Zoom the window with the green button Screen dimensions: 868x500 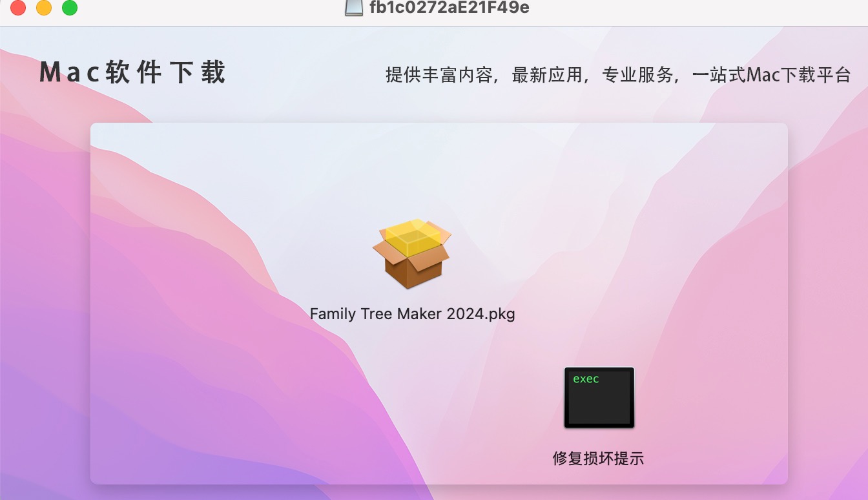tap(70, 8)
